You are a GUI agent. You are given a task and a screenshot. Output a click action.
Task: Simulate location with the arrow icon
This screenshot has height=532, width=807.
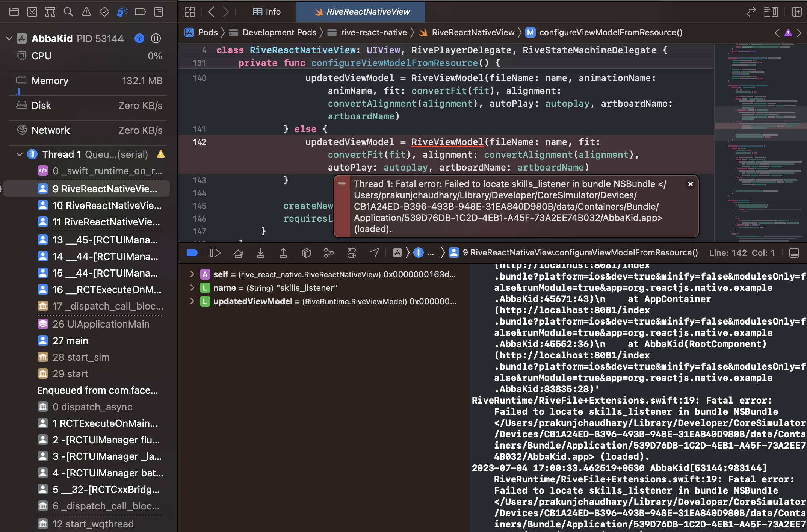(x=374, y=253)
